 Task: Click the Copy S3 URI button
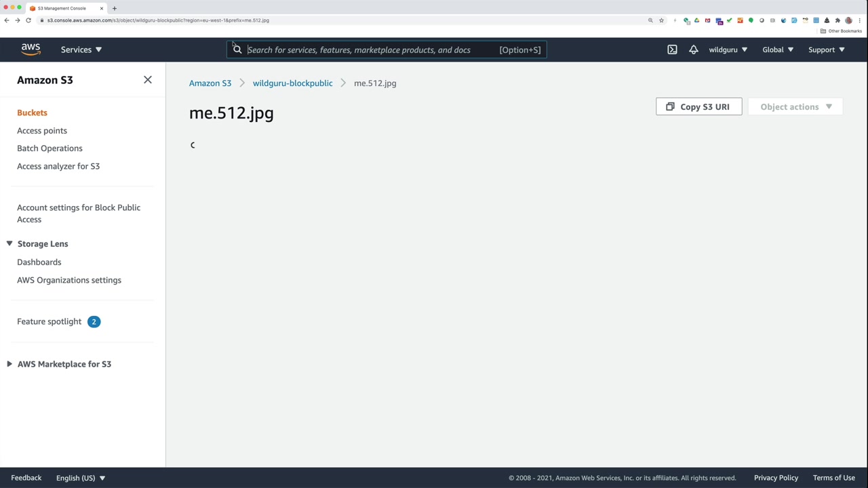click(698, 106)
